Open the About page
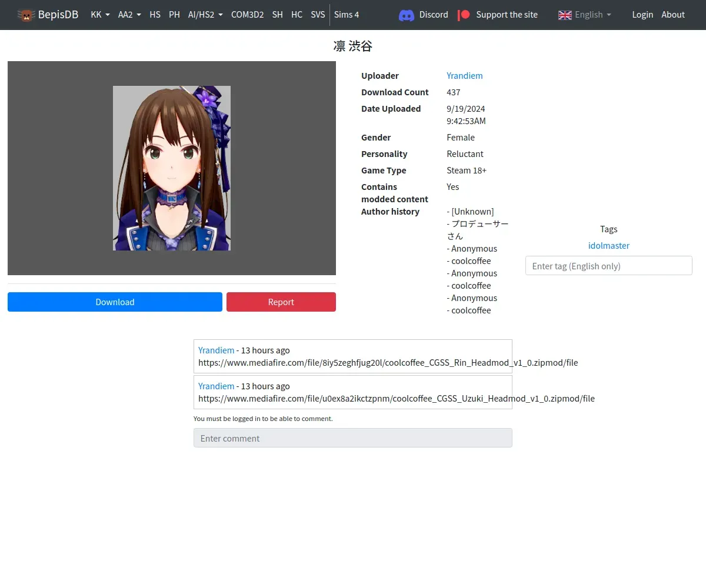 (673, 15)
